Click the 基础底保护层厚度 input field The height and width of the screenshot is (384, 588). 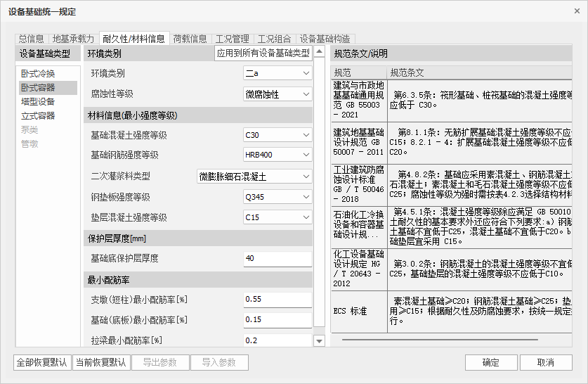point(277,259)
